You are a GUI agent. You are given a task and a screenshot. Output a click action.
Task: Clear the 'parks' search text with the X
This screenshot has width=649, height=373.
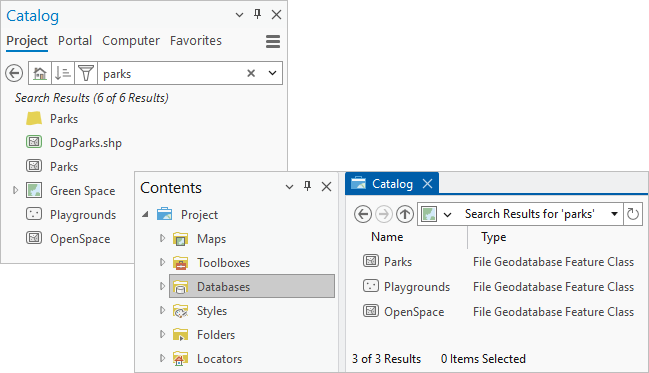[251, 73]
